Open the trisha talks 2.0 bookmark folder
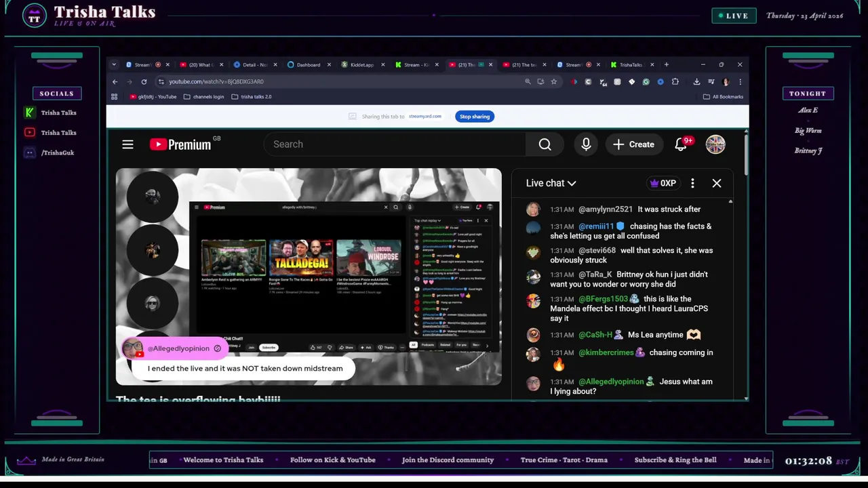The height and width of the screenshot is (488, 868). click(251, 97)
